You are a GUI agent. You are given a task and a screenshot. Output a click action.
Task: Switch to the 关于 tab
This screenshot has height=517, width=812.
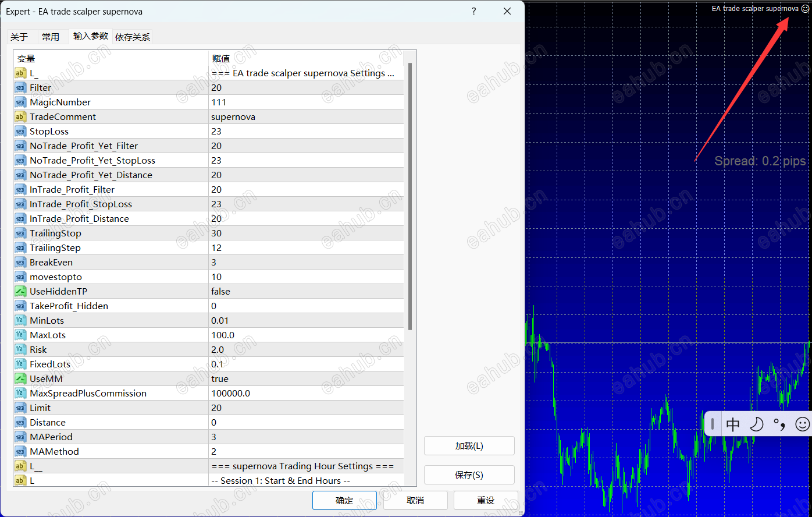pyautogui.click(x=19, y=37)
